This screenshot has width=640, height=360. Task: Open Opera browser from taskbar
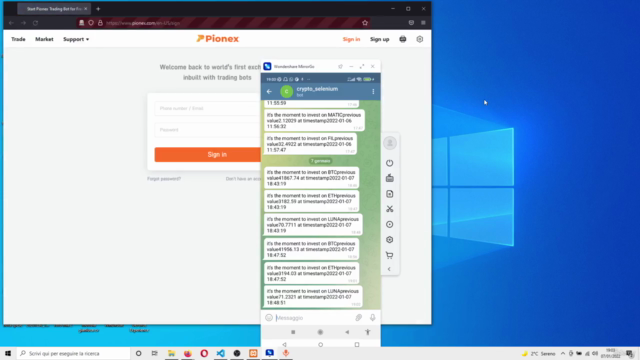click(x=204, y=353)
